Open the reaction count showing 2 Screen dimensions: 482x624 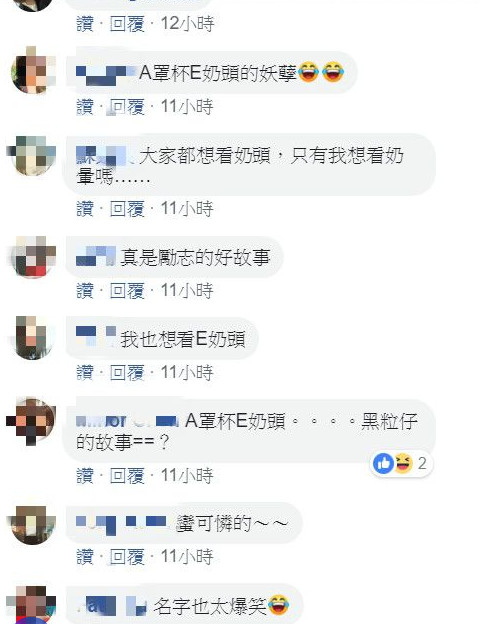pyautogui.click(x=422, y=464)
